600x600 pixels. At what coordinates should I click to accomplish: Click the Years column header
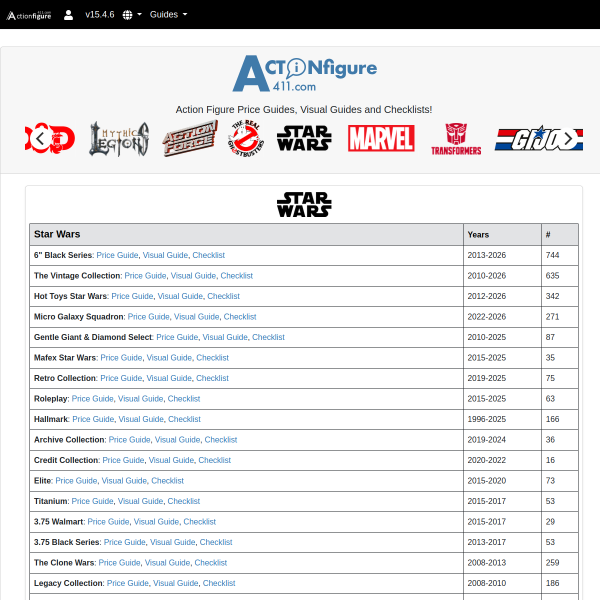[x=502, y=235]
